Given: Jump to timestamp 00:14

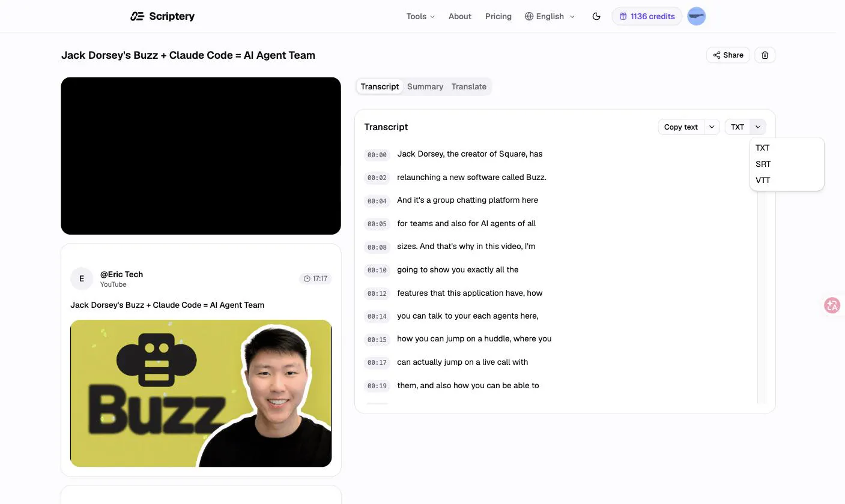Looking at the screenshot, I should tap(377, 316).
